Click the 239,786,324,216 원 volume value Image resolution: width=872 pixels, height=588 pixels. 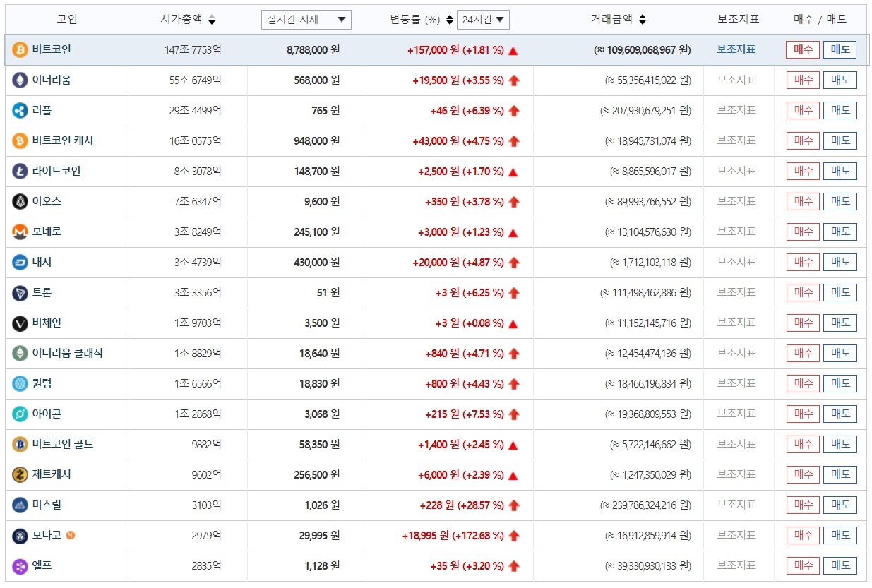click(x=645, y=505)
